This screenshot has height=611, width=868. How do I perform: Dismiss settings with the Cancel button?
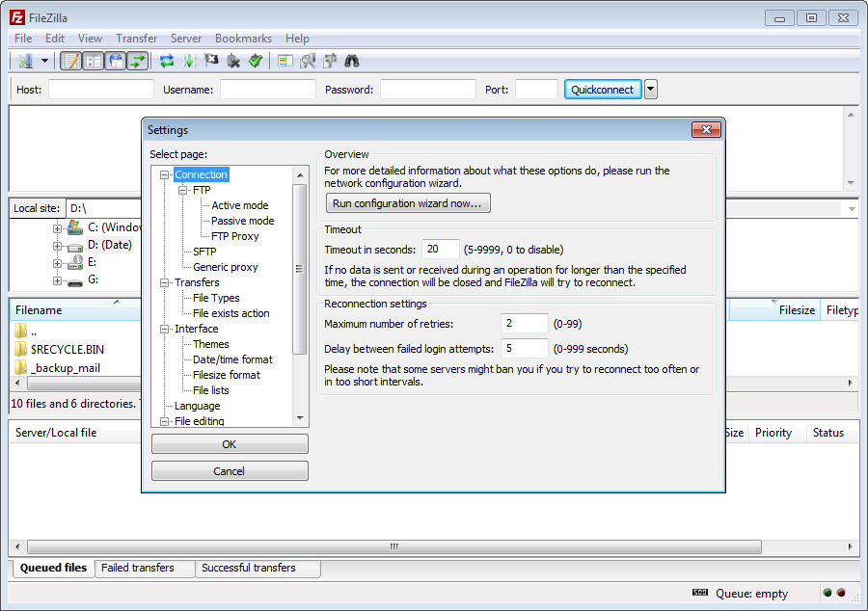click(230, 471)
